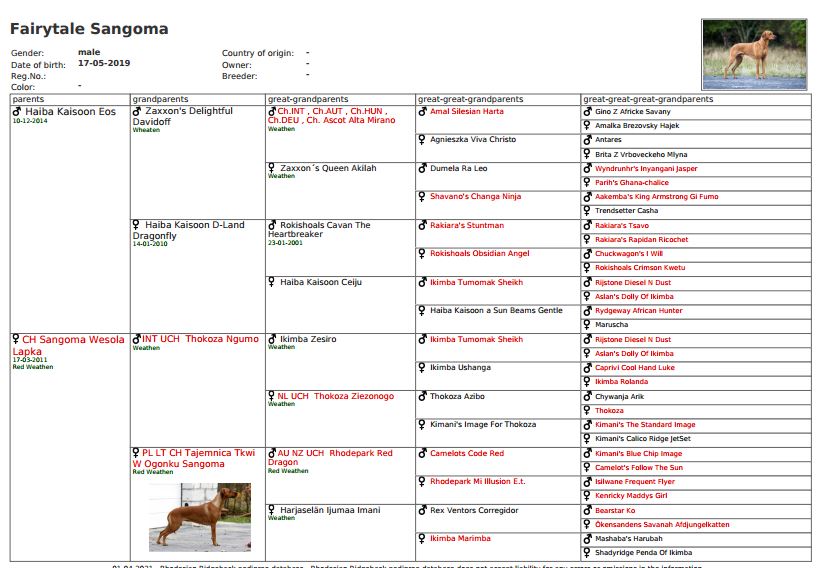This screenshot has height=568, width=820.
Task: Click the 'great-great-great-grandparents' column header
Action: 648,99
